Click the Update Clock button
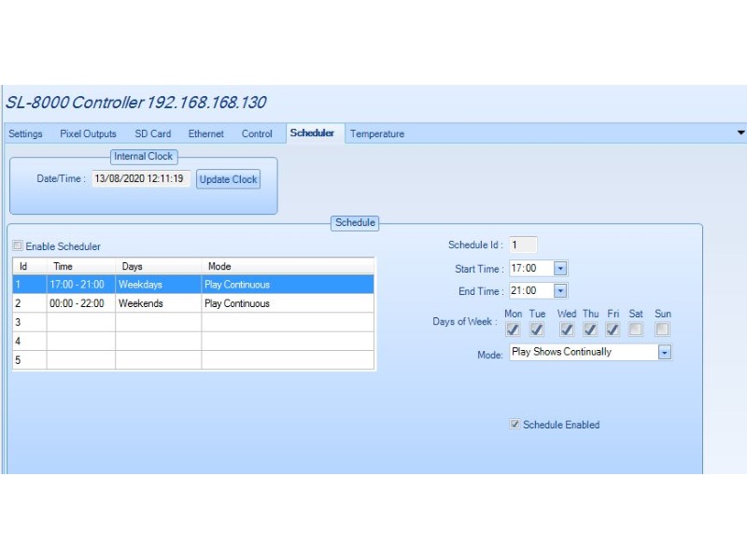Viewport: 747px width, 560px height. point(228,179)
